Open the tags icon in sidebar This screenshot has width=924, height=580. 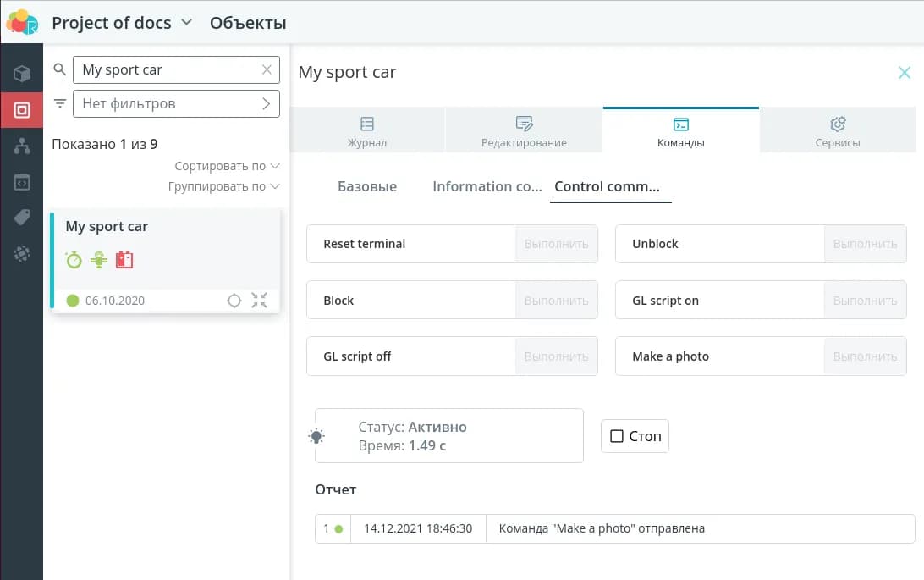pyautogui.click(x=22, y=218)
